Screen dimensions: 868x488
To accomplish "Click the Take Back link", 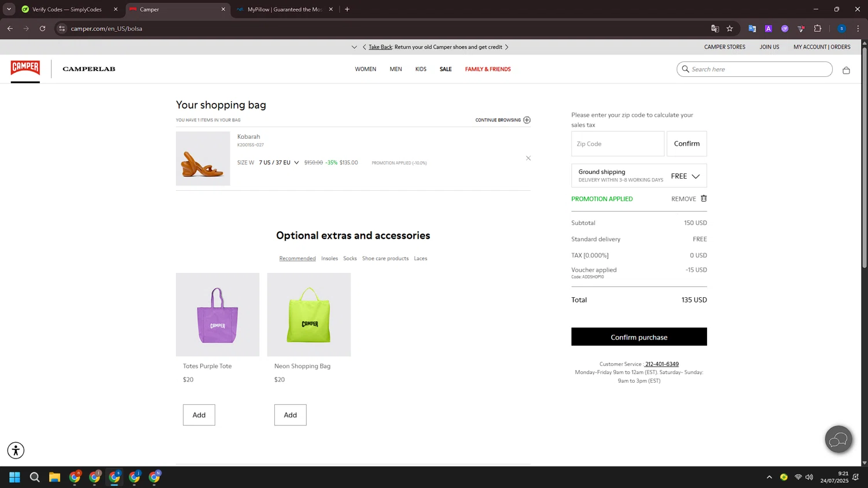I will click(x=380, y=47).
